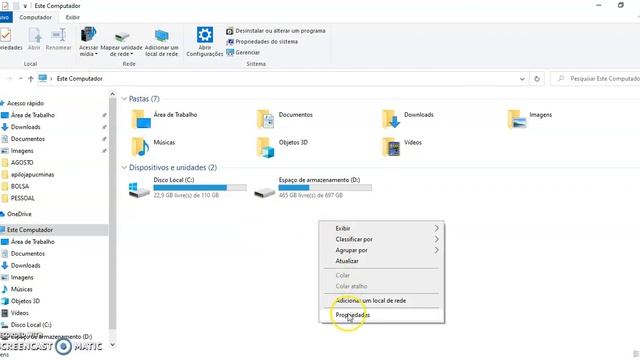The width and height of the screenshot is (640, 360).
Task: Click the Este Computador address path
Action: coord(80,78)
